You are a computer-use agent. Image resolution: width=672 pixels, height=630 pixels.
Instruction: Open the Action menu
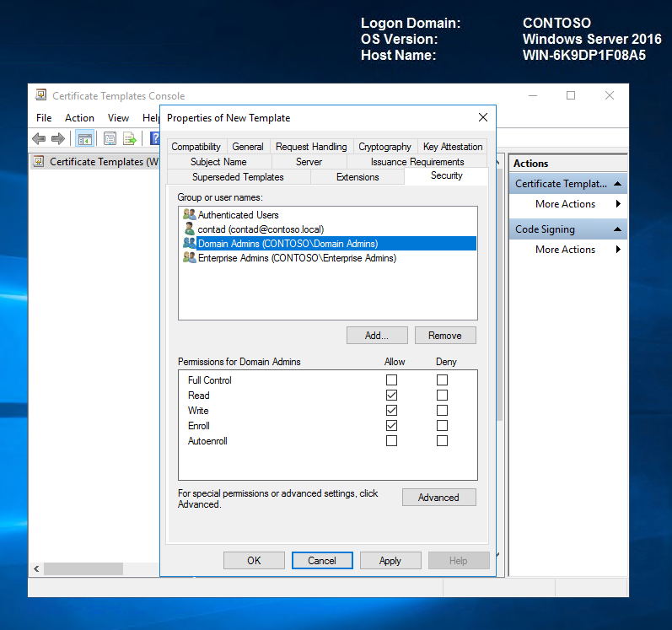click(80, 118)
